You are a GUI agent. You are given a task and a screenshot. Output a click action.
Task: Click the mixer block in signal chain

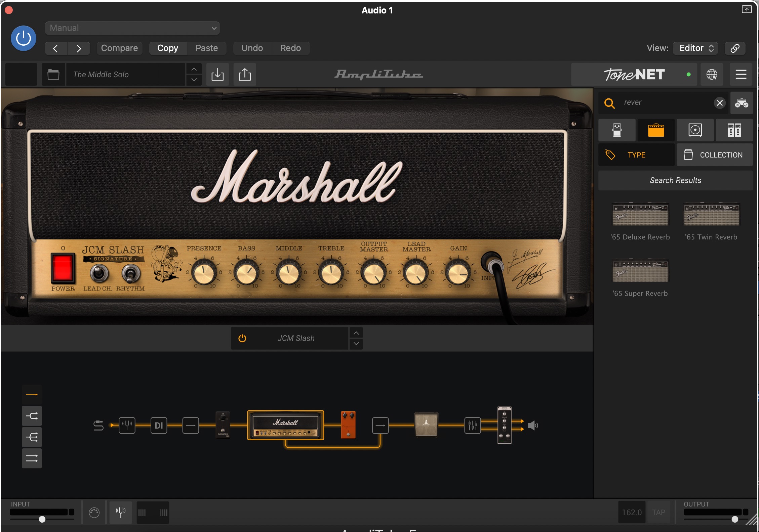click(x=473, y=426)
